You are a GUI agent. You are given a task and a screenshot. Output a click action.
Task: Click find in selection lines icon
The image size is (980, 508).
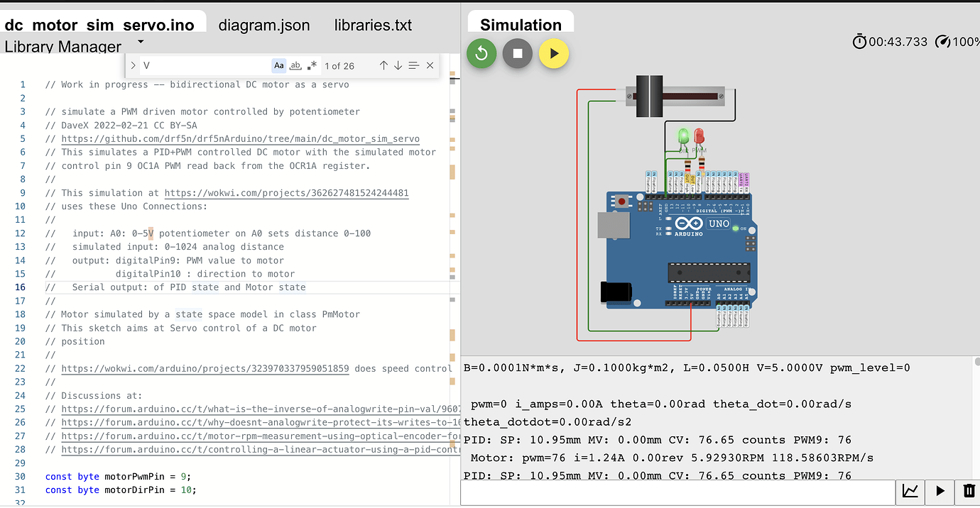[413, 65]
